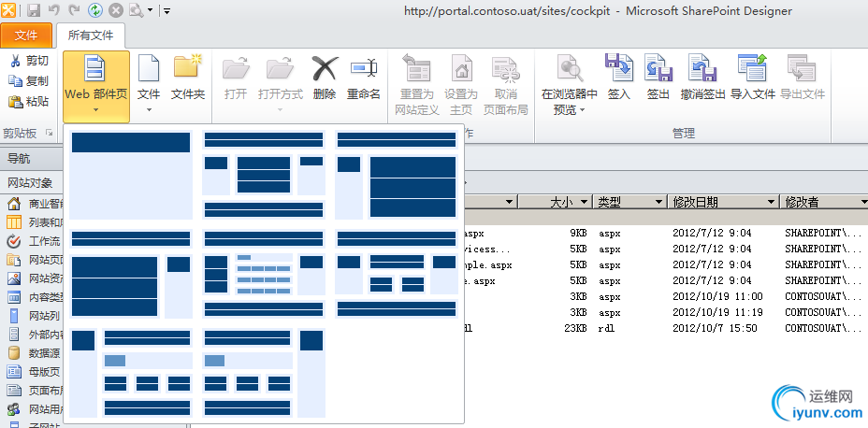Click the Save icon in quick access toolbar
This screenshot has height=428, width=868.
[34, 10]
